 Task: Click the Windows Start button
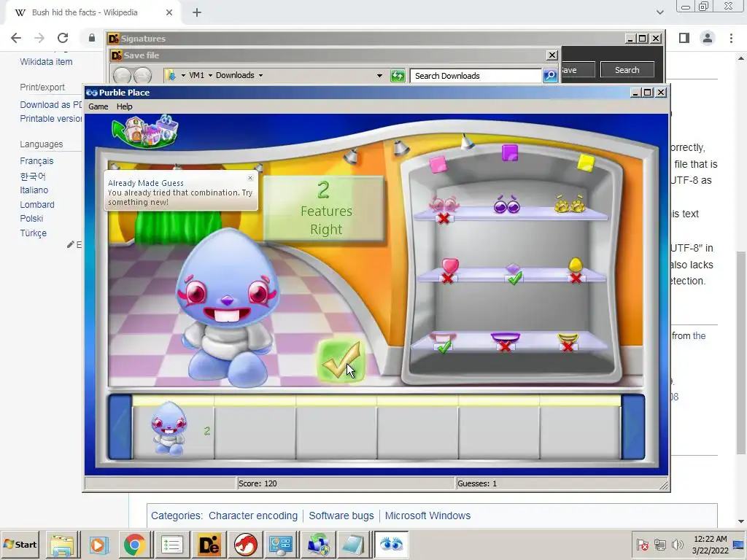[20, 544]
